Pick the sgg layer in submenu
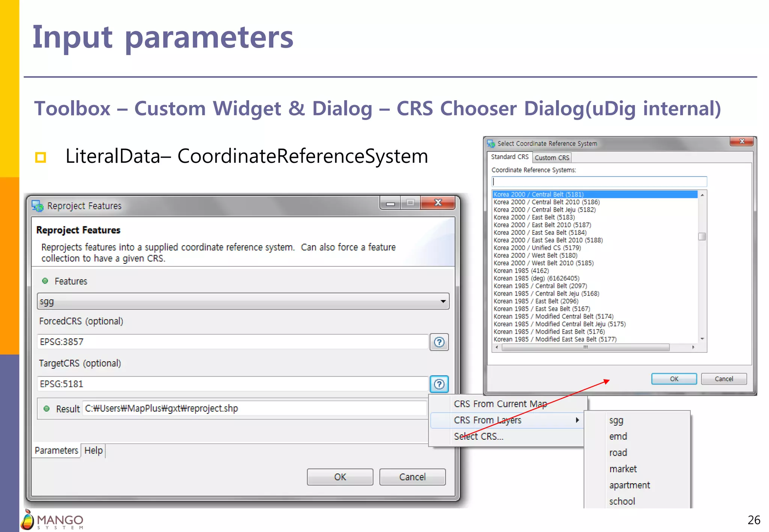769x532 pixels. click(616, 421)
